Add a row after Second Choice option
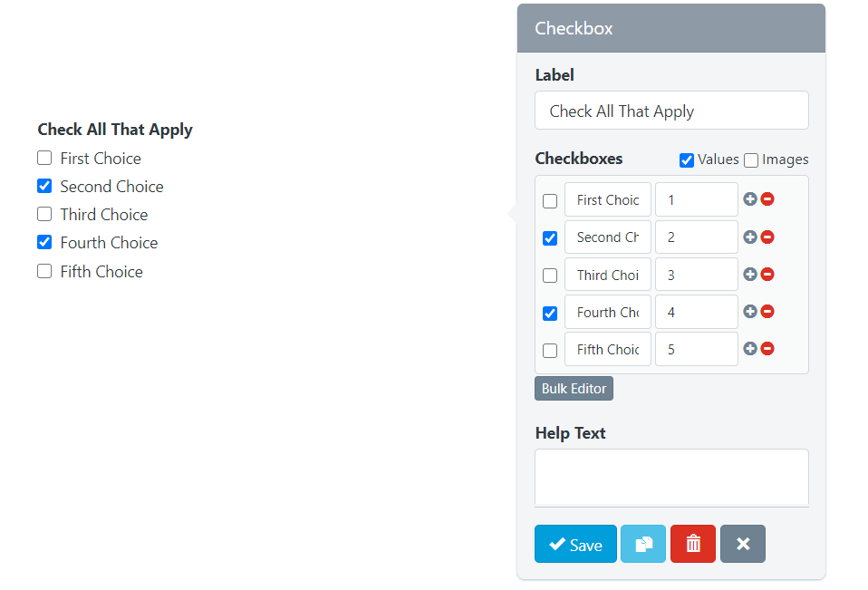The height and width of the screenshot is (590, 868). click(750, 237)
